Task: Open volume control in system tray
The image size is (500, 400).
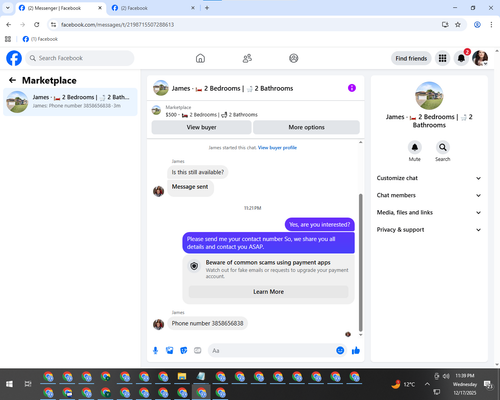Action: (x=446, y=376)
